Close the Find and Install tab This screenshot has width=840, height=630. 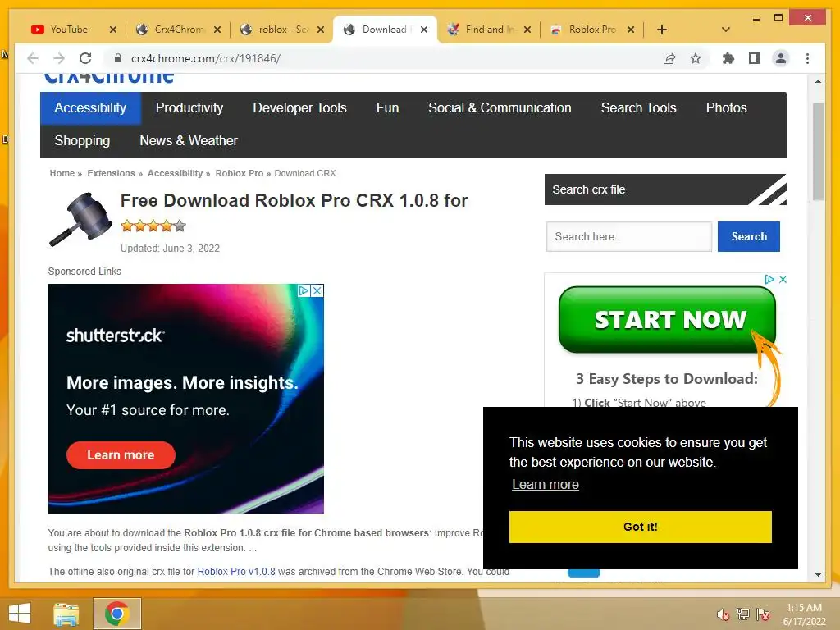pyautogui.click(x=527, y=30)
